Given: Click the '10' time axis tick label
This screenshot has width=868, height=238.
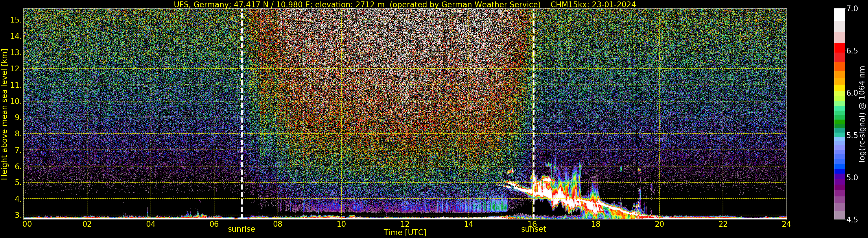Looking at the screenshot, I should tap(341, 224).
